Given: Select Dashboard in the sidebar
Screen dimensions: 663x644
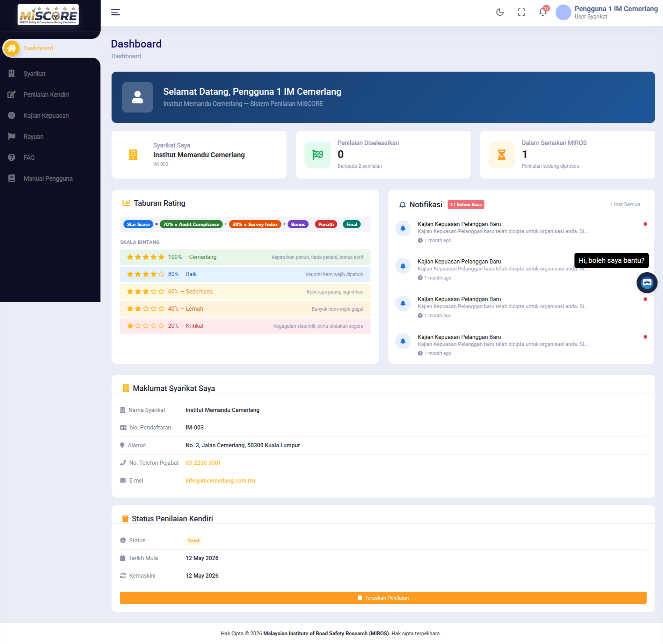Looking at the screenshot, I should (x=51, y=48).
